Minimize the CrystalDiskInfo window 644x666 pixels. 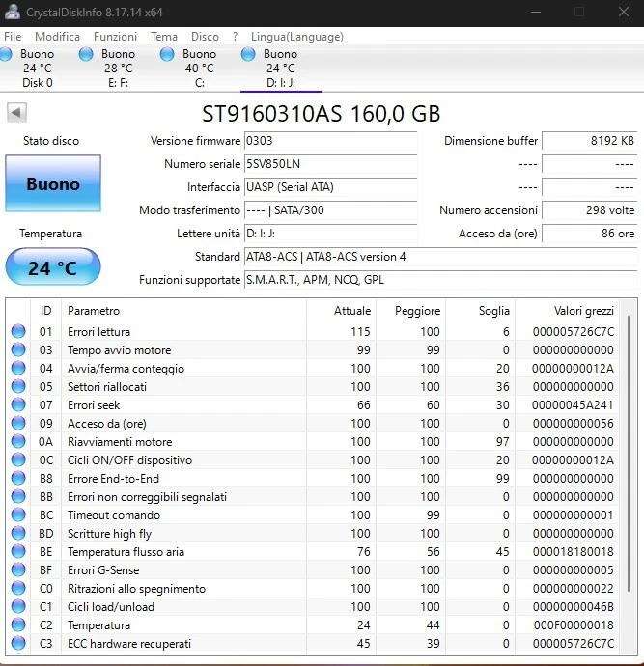point(536,12)
